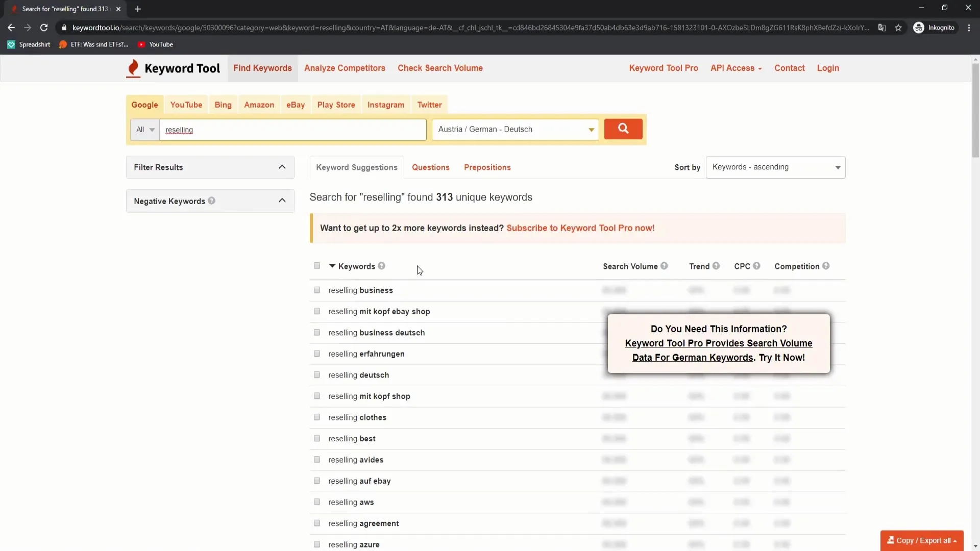Check the 'reselling business deutsch' checkbox
Image resolution: width=980 pixels, height=551 pixels.
coord(317,332)
